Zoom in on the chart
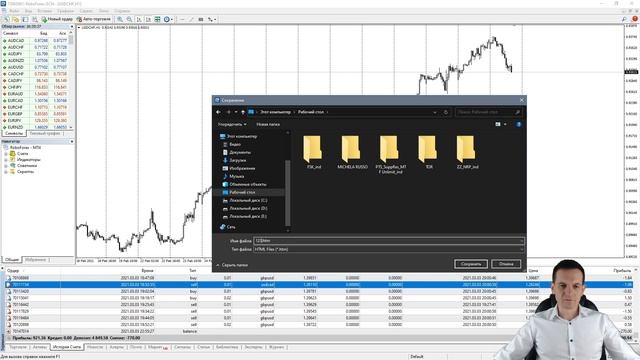Screen dimensions: 640x360 point(120,19)
